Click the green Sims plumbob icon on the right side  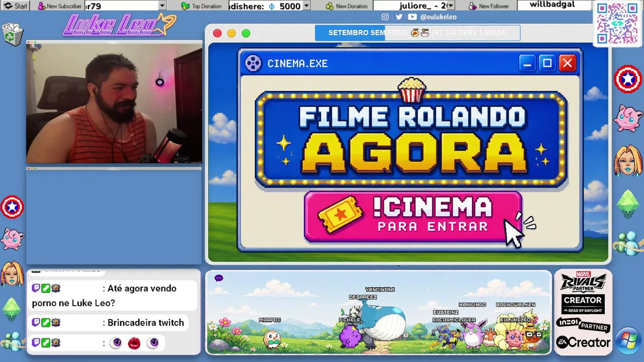click(x=628, y=204)
